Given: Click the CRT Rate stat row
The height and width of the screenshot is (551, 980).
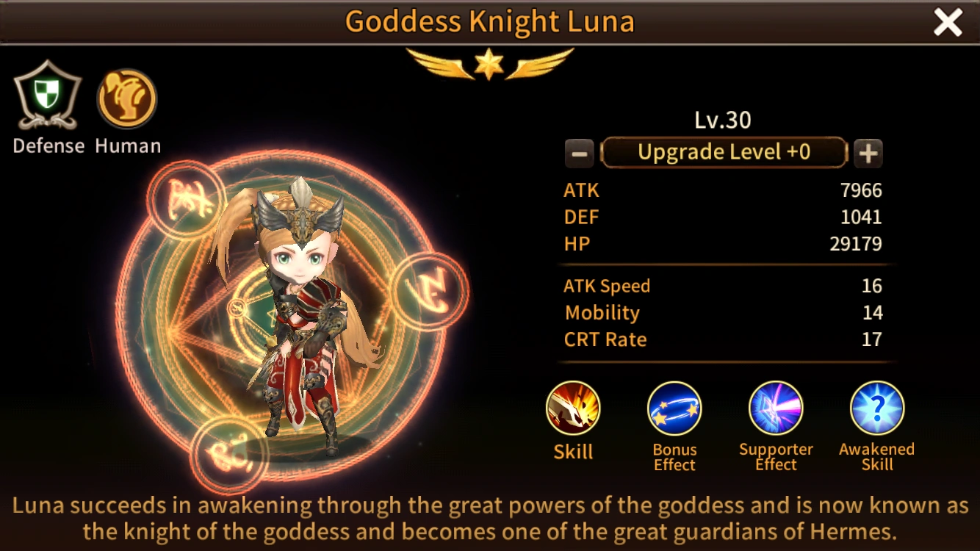Looking at the screenshot, I should pyautogui.click(x=723, y=339).
